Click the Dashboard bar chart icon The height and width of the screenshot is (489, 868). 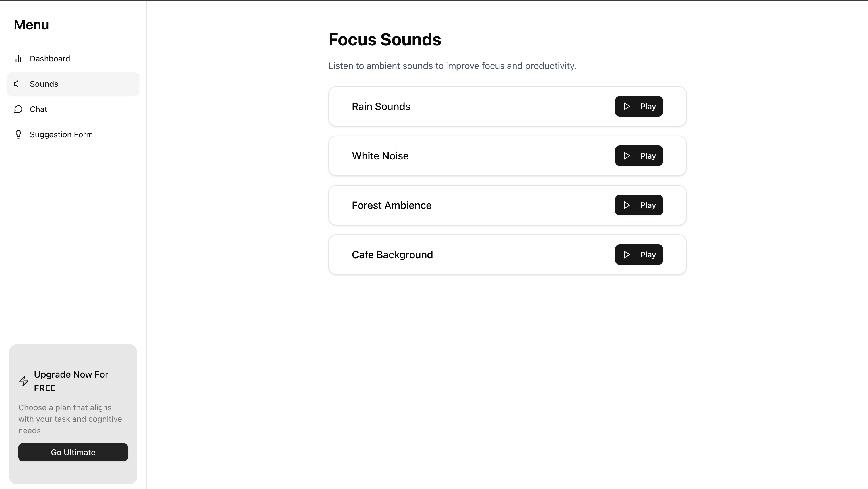click(18, 59)
